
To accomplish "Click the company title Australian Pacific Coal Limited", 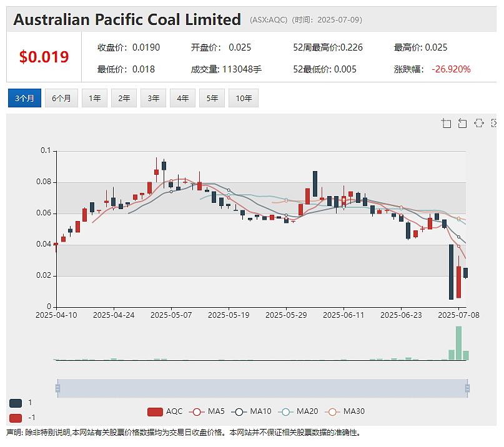I will [x=127, y=19].
